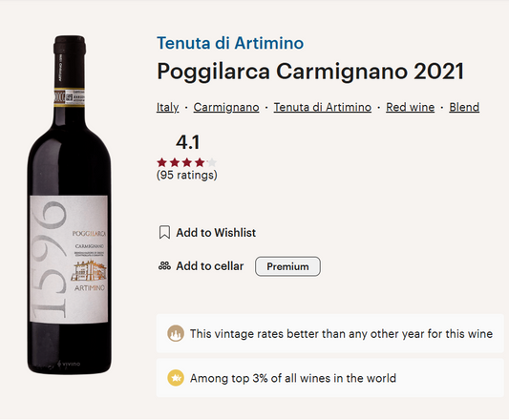This screenshot has width=509, height=420.
Task: Click the Among top 3% banner
Action: tap(329, 378)
